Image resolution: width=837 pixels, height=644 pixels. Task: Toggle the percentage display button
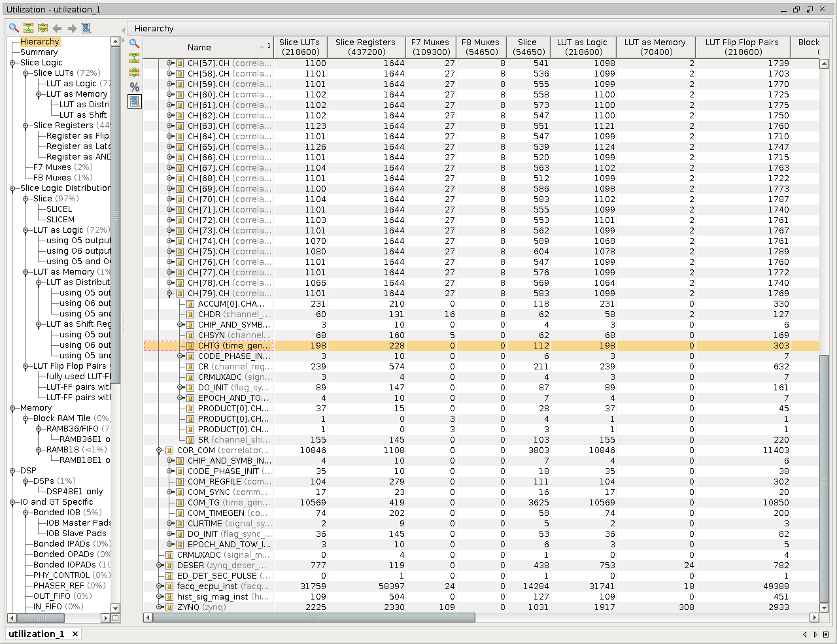tap(134, 87)
